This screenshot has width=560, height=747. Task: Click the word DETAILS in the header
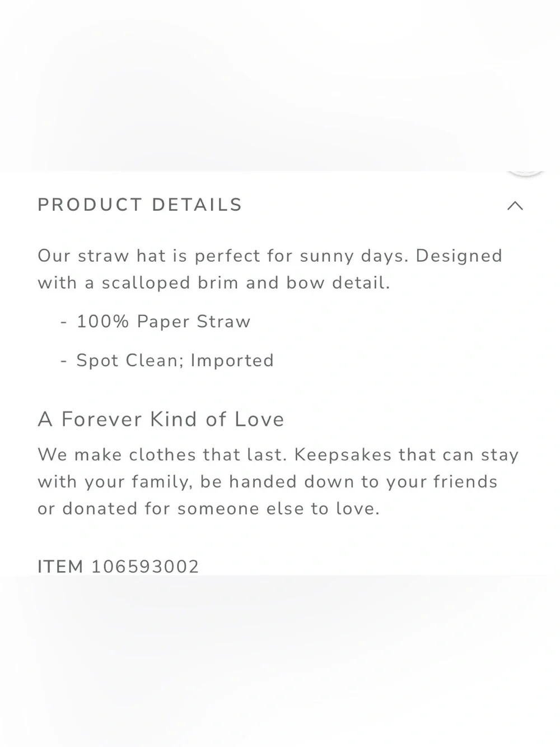[x=197, y=205]
